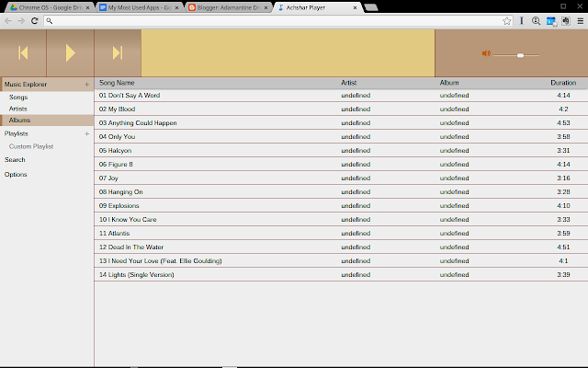Click the text cursor extension icon
The image size is (588, 368).
(x=521, y=21)
